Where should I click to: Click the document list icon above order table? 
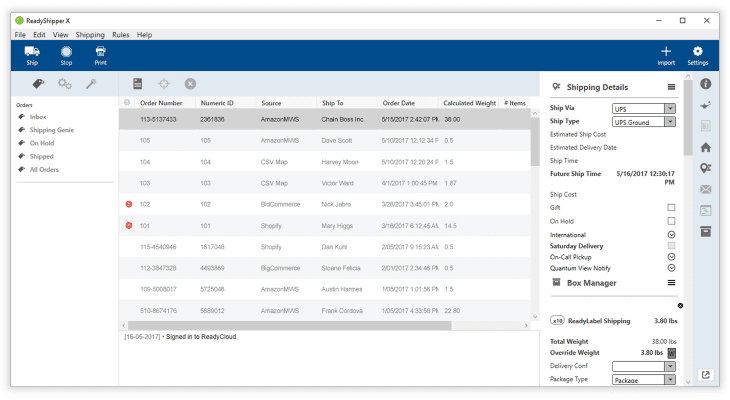[137, 84]
